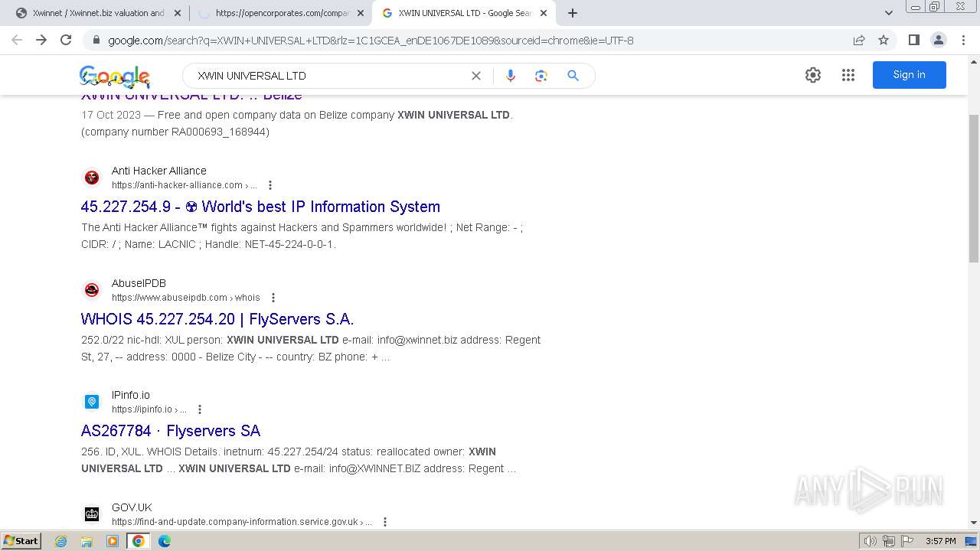Open Windows Start menu
The height and width of the screenshot is (551, 980).
click(21, 541)
